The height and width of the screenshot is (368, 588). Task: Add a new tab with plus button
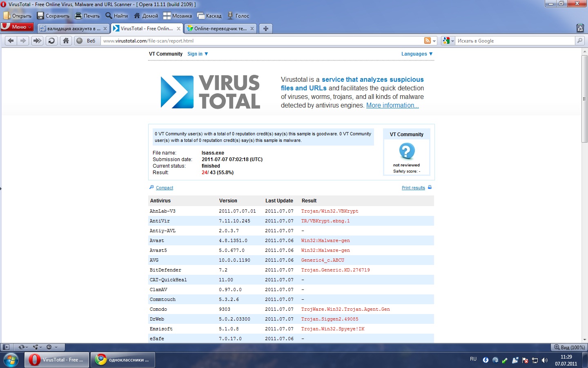pyautogui.click(x=266, y=28)
